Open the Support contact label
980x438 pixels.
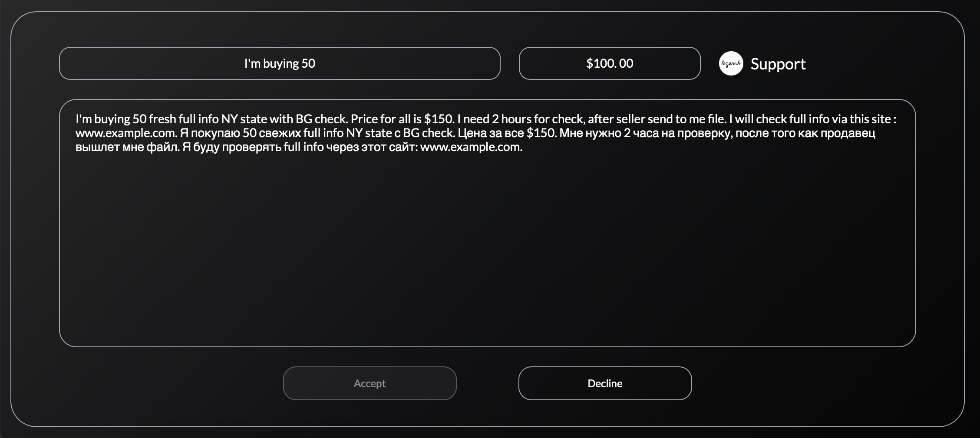point(778,64)
